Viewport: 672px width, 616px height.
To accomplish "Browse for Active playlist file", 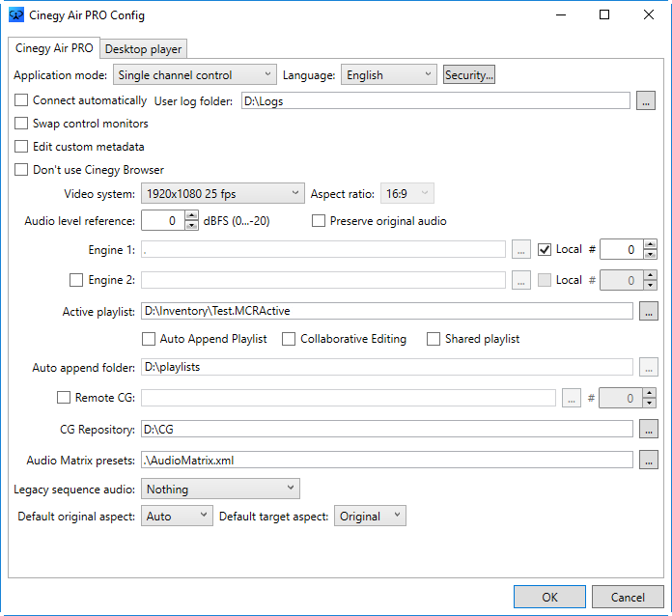I will (649, 311).
